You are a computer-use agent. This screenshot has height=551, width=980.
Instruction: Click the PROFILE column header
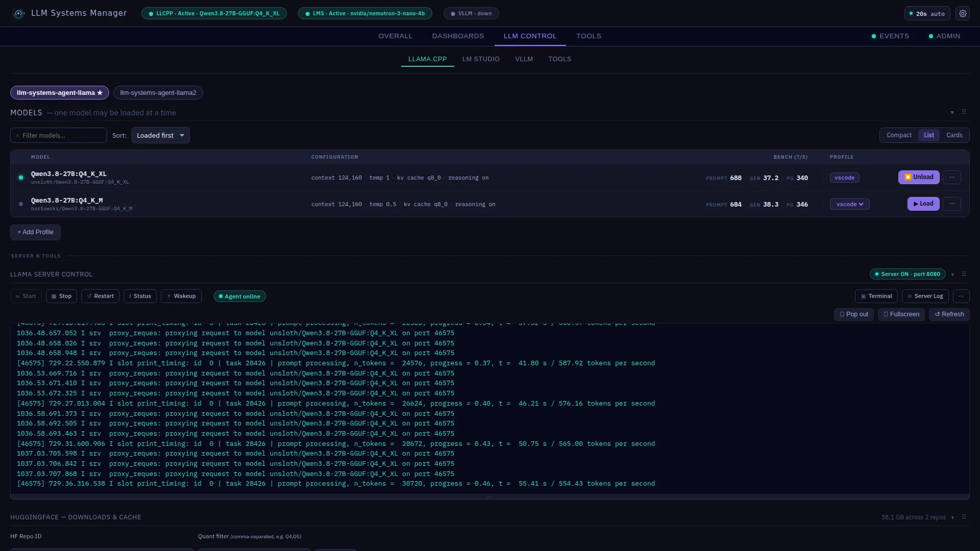[x=842, y=157]
